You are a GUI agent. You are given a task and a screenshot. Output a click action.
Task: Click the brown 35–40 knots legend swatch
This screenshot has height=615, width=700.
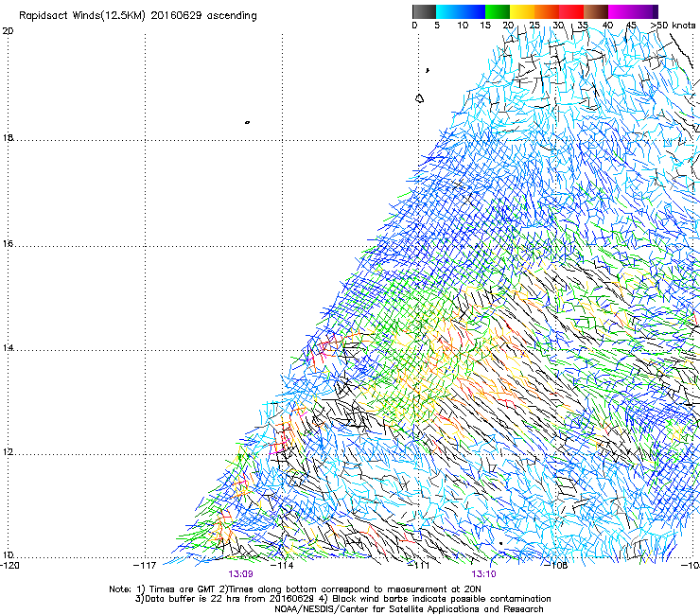point(596,11)
